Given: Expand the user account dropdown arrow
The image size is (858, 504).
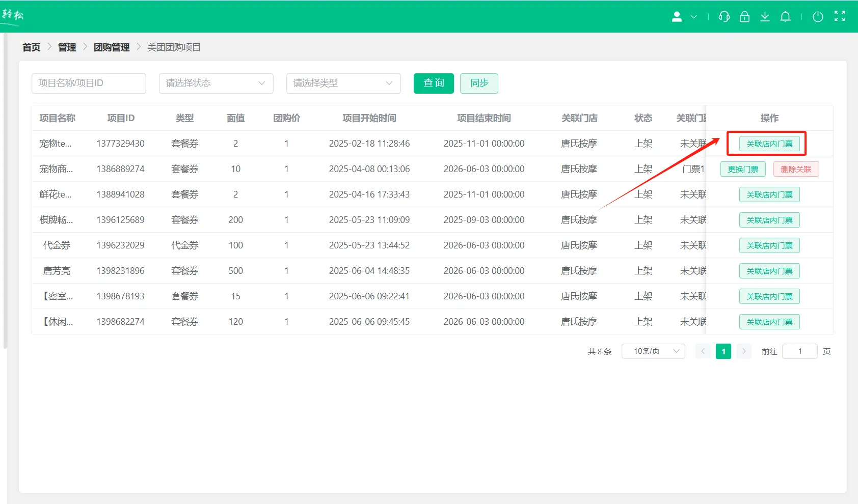Looking at the screenshot, I should (693, 17).
